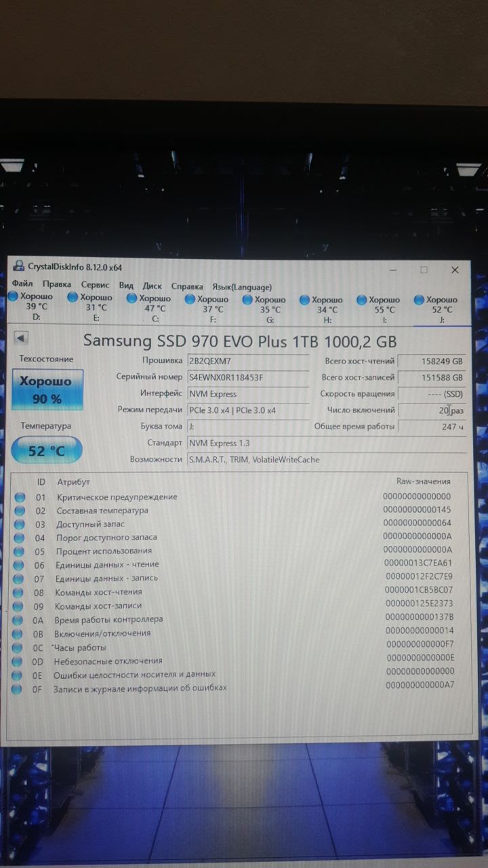488x868 pixels.
Task: Select drive F: at 37 °C
Action: point(207,309)
